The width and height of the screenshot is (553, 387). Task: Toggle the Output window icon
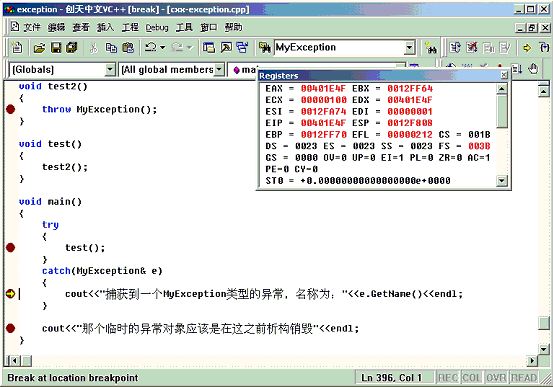point(226,47)
